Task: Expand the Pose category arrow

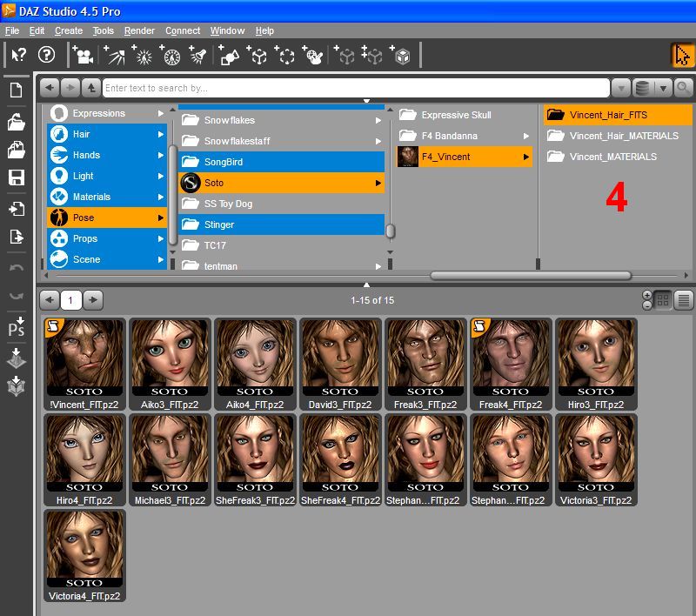Action: [x=161, y=218]
